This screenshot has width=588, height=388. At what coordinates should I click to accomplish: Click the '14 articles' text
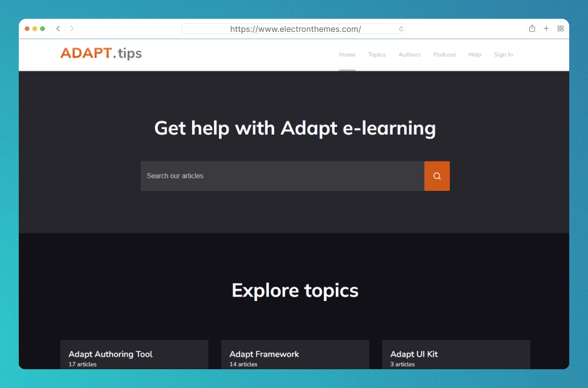[243, 364]
